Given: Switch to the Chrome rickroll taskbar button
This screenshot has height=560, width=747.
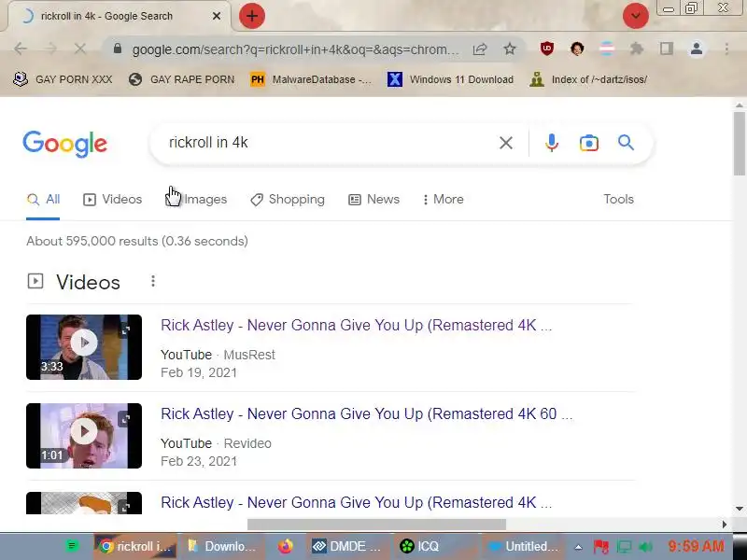Looking at the screenshot, I should point(135,546).
